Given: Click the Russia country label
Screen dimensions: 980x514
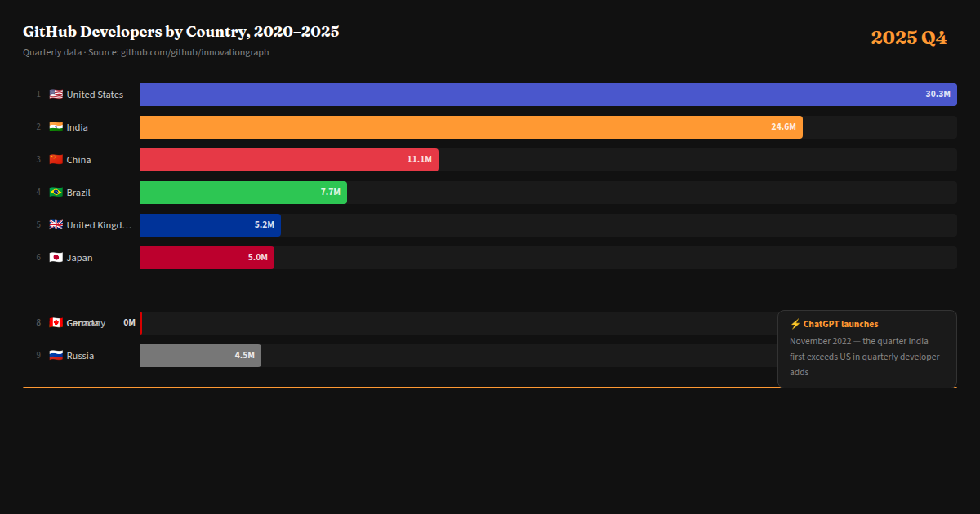Looking at the screenshot, I should pyautogui.click(x=80, y=356).
